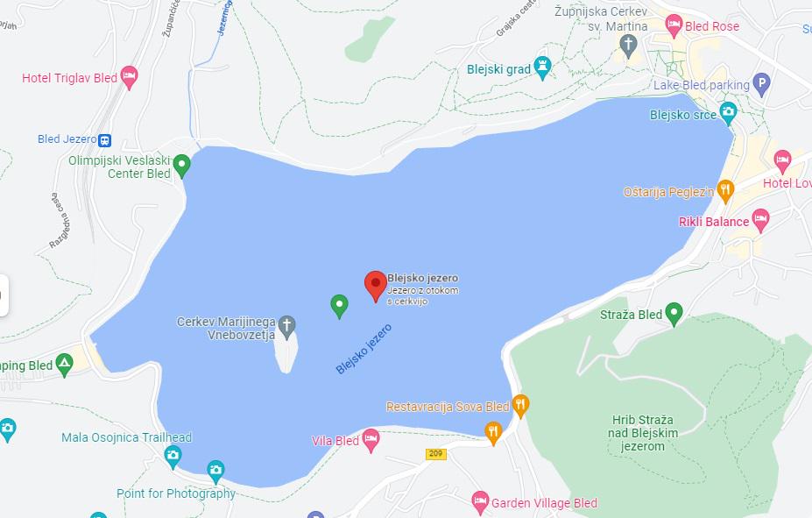The width and height of the screenshot is (812, 518).
Task: Open the Vila Bled hotel pin
Action: [x=371, y=439]
